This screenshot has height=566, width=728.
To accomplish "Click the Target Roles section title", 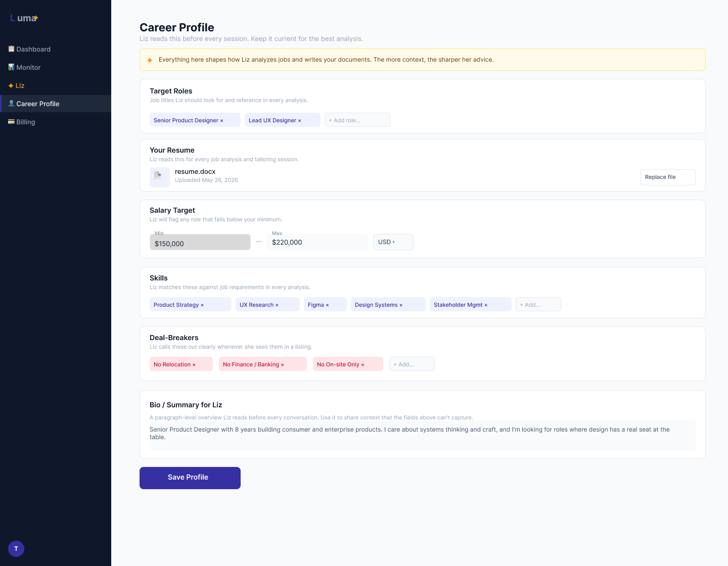I will 171,91.
